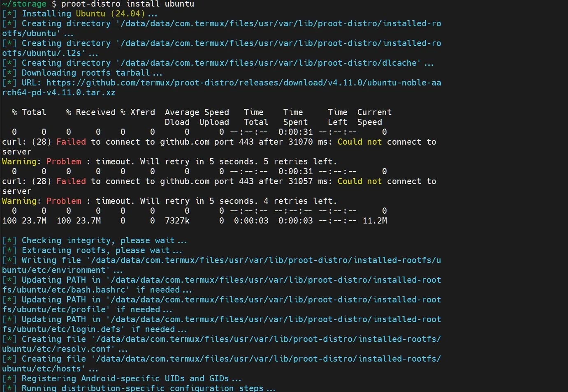Screen dimensions: 568x392
Task: Click the '% Received' column header
Action: 91,113
